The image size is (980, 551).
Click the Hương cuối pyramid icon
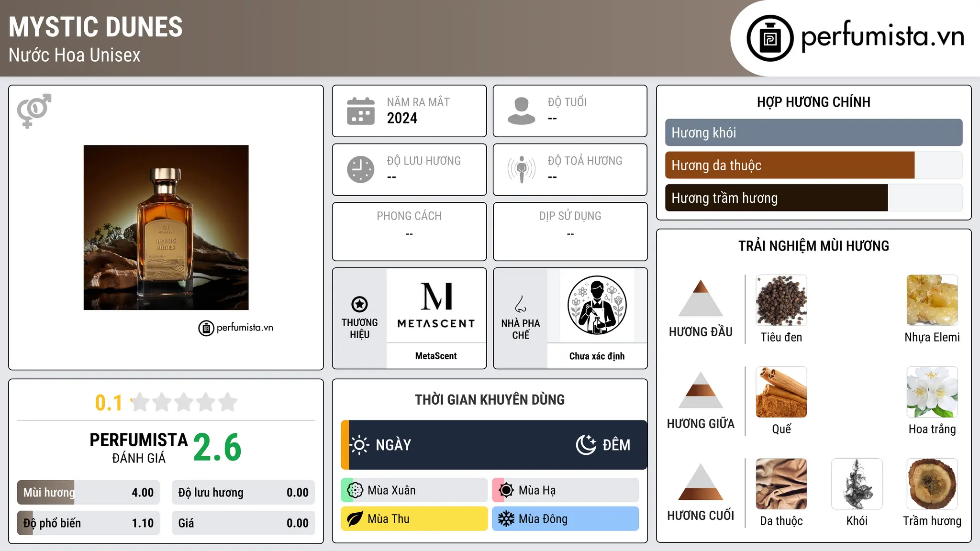click(x=701, y=482)
